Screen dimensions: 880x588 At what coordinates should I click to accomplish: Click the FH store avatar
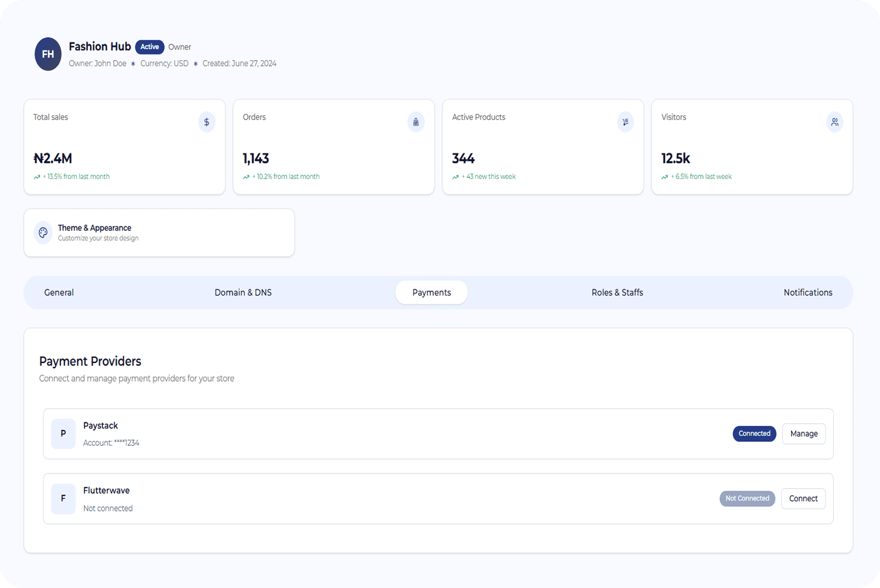click(48, 54)
